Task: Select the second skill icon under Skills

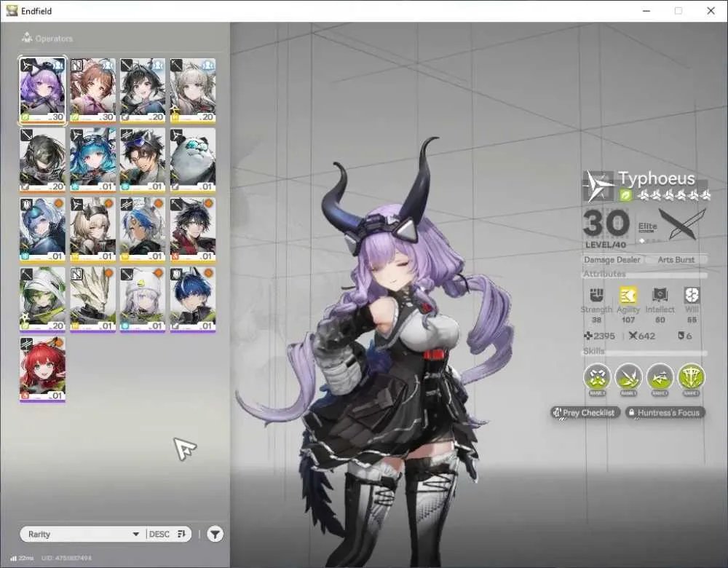Action: pyautogui.click(x=628, y=377)
